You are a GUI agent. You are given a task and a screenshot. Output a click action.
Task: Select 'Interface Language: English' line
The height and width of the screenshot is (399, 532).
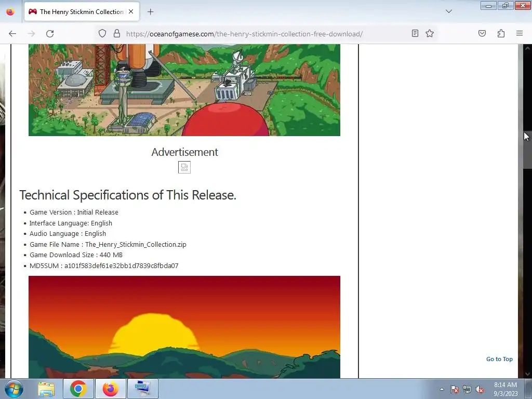tap(71, 223)
